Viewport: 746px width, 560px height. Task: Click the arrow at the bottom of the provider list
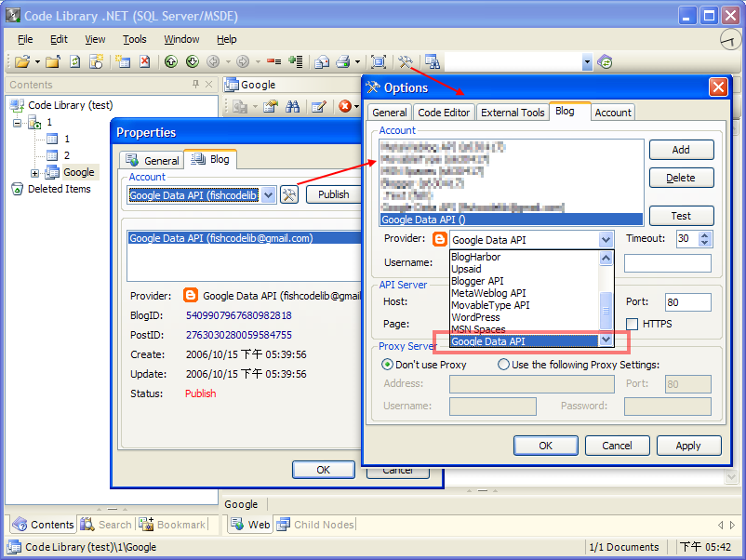[606, 340]
